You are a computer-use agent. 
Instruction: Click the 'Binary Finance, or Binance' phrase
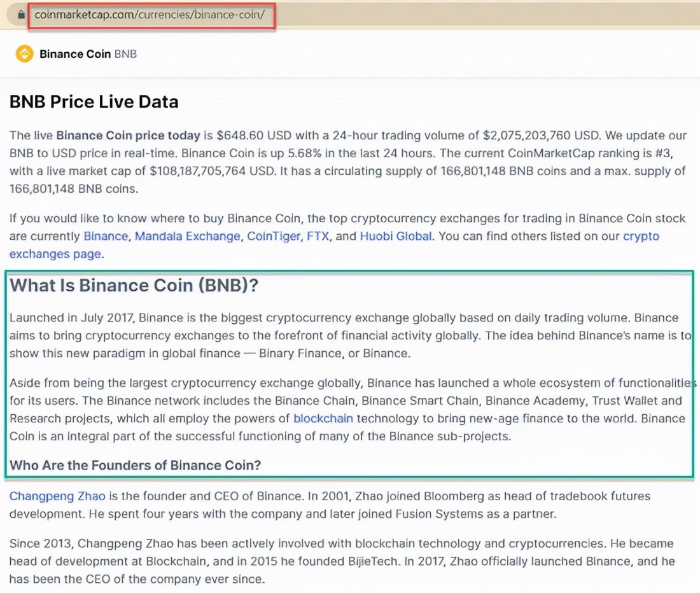click(x=334, y=353)
